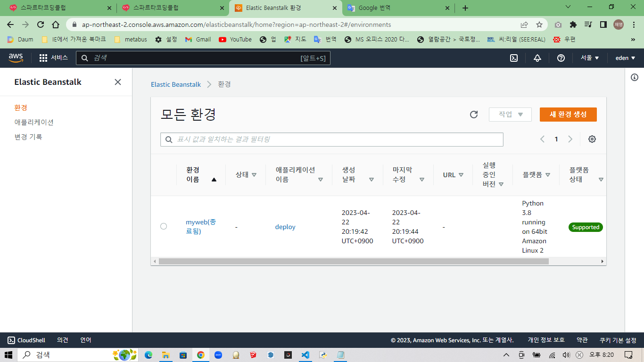644x362 pixels.
Task: Go to the previous page arrow
Action: (542, 139)
